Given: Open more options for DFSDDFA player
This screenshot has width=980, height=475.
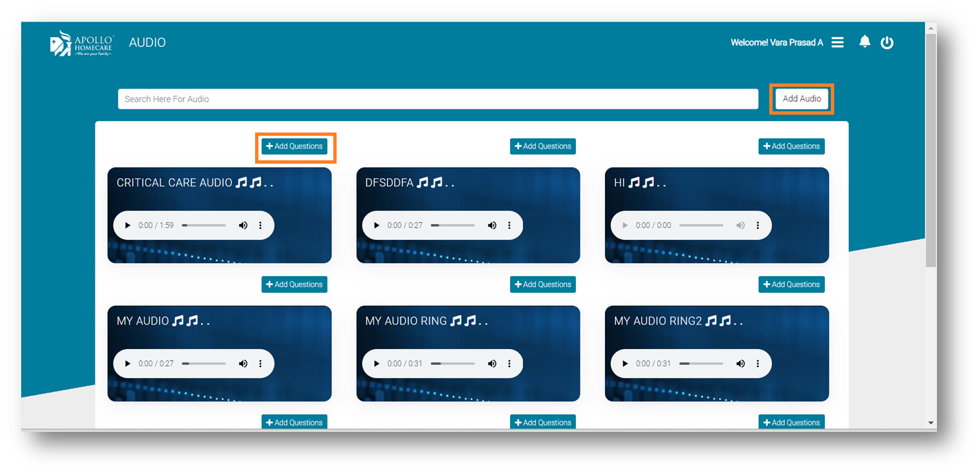Looking at the screenshot, I should [509, 225].
